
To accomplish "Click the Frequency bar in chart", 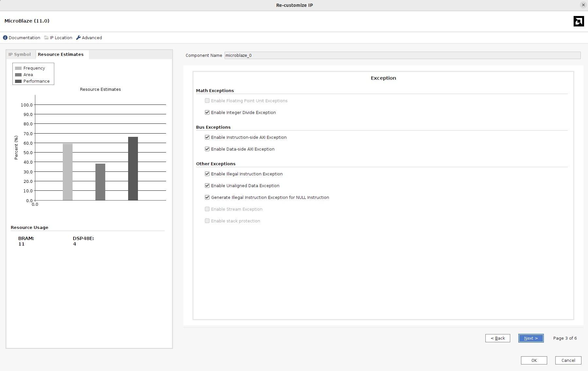I will (68, 172).
